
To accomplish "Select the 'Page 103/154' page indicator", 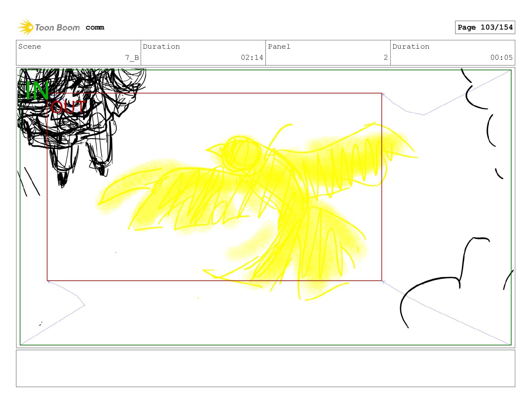I will pyautogui.click(x=485, y=27).
